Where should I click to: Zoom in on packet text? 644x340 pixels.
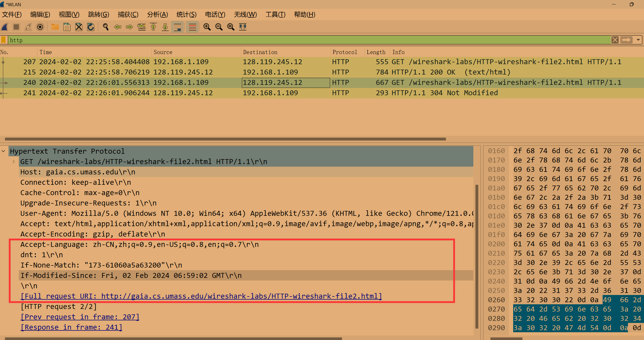pyautogui.click(x=207, y=27)
